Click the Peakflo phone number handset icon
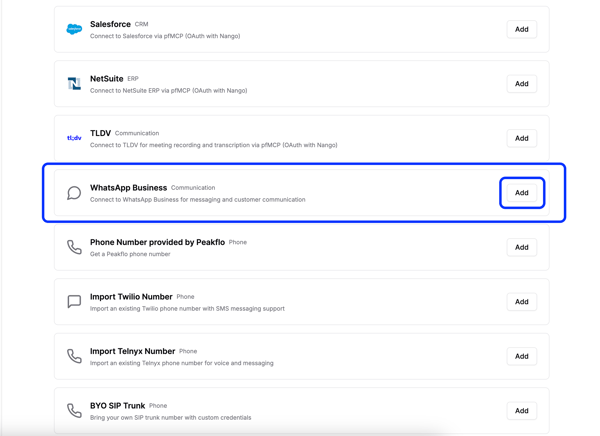 point(74,247)
